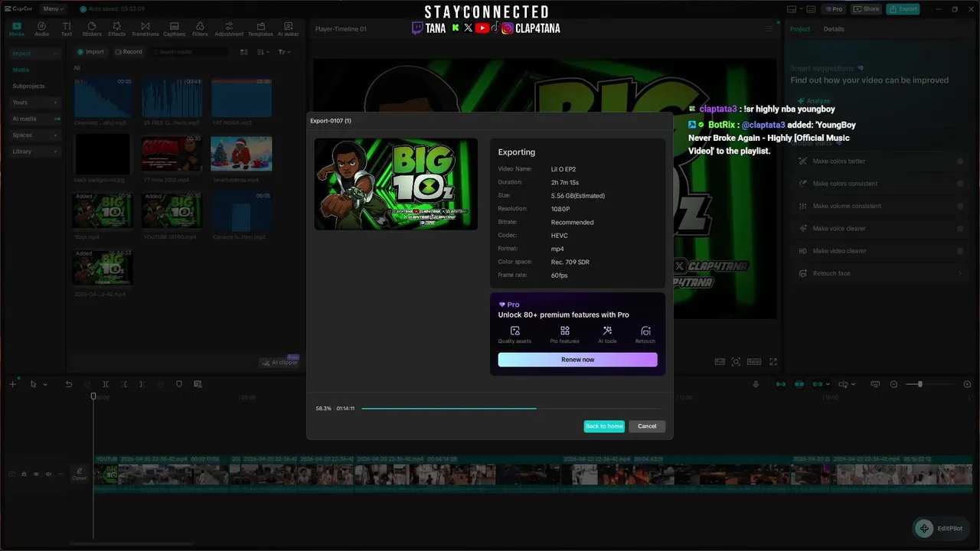This screenshot has height=551, width=980.
Task: Expand the Retouch face option
Action: pyautogui.click(x=960, y=273)
